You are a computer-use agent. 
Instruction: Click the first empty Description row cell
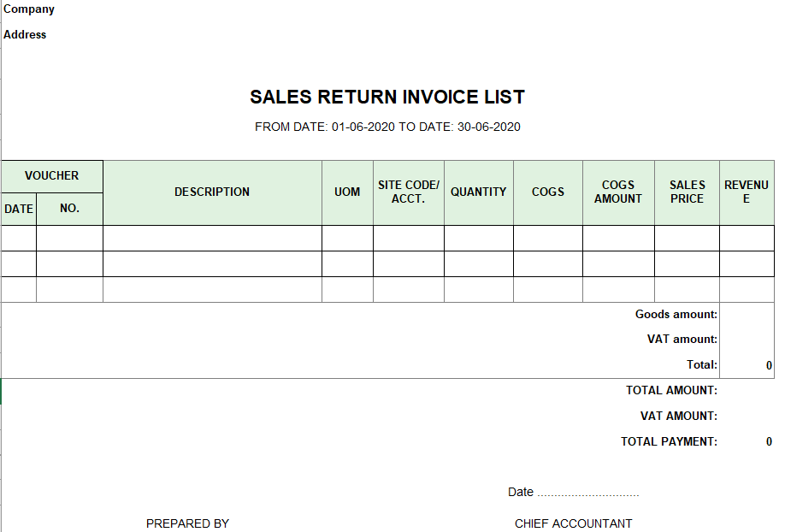coord(212,238)
